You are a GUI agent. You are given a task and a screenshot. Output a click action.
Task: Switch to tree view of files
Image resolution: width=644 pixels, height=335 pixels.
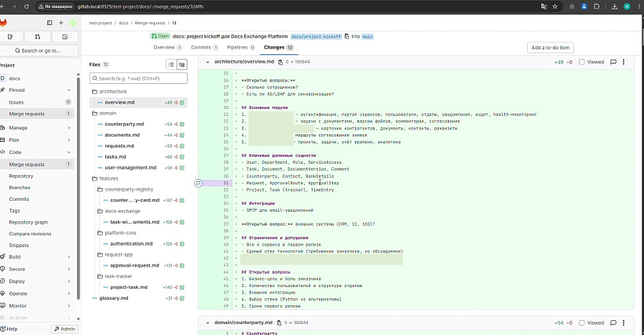click(182, 65)
